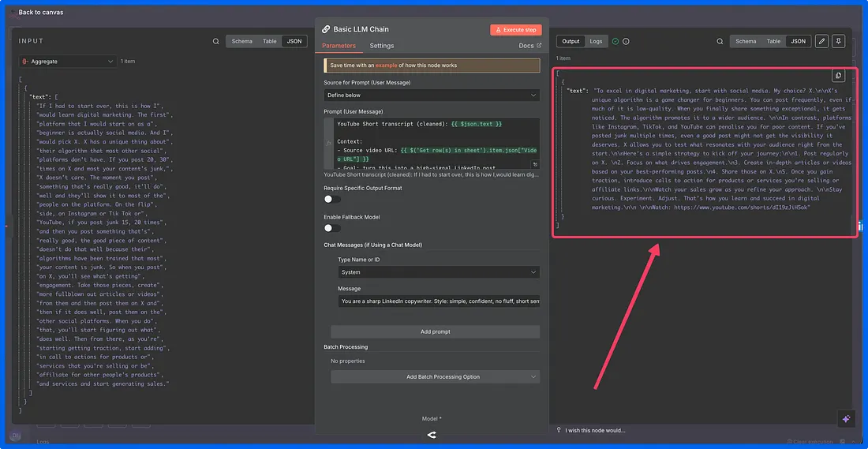Viewport: 868px width, 449px height.
Task: Click the Add prompt button
Action: [x=435, y=331]
